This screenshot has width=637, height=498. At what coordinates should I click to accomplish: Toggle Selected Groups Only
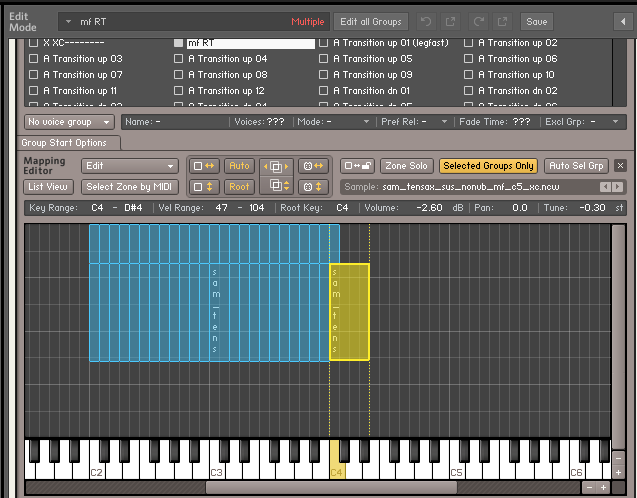[x=488, y=166]
